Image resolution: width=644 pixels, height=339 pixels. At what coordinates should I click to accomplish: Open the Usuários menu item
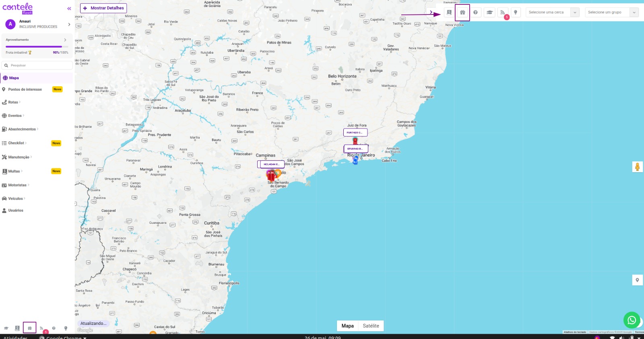tap(13, 210)
